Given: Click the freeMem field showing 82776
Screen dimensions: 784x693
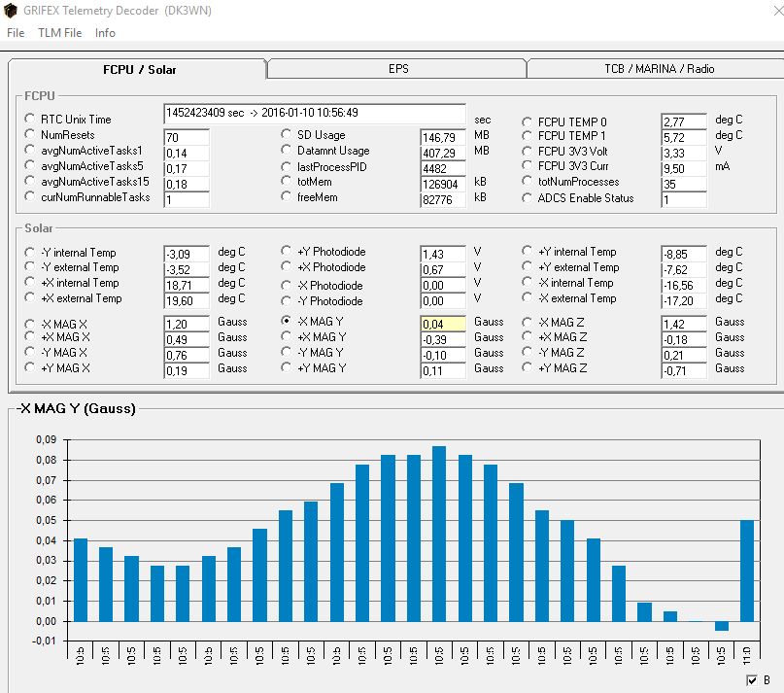Looking at the screenshot, I should pos(443,199).
